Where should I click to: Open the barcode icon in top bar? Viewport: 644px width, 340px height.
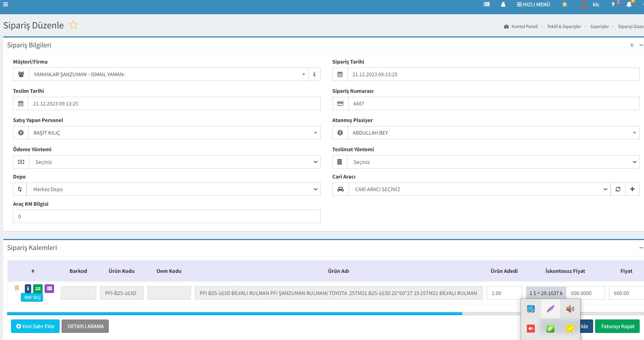pyautogui.click(x=487, y=4)
